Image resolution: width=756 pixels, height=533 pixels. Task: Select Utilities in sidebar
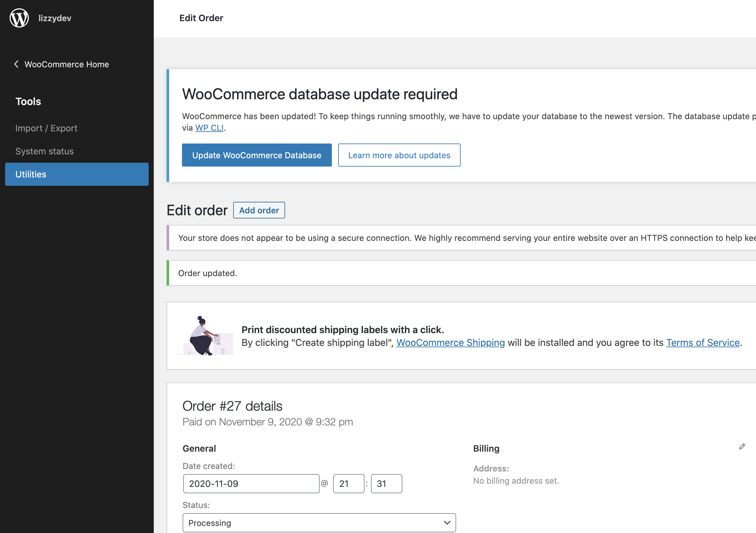(x=77, y=174)
